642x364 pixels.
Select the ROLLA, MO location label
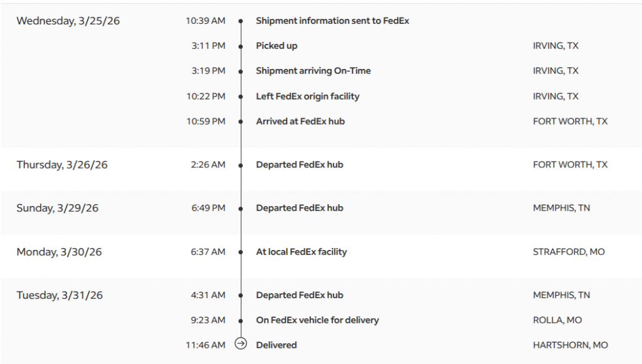(557, 320)
